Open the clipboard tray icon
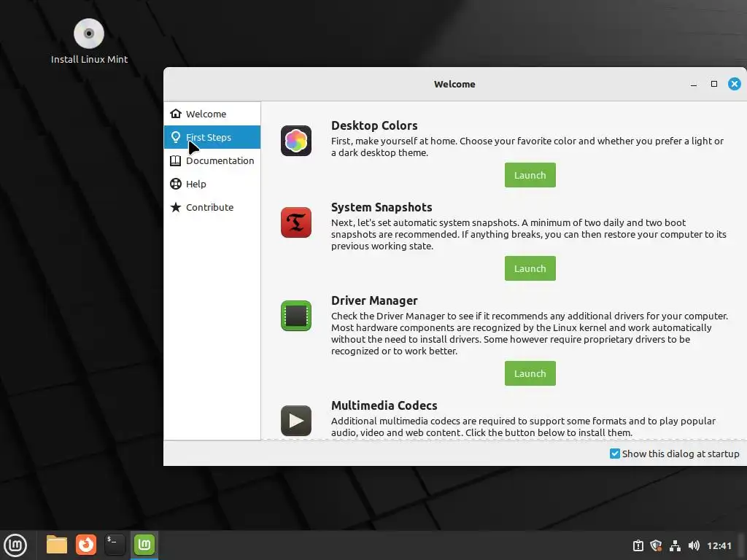 coord(638,545)
